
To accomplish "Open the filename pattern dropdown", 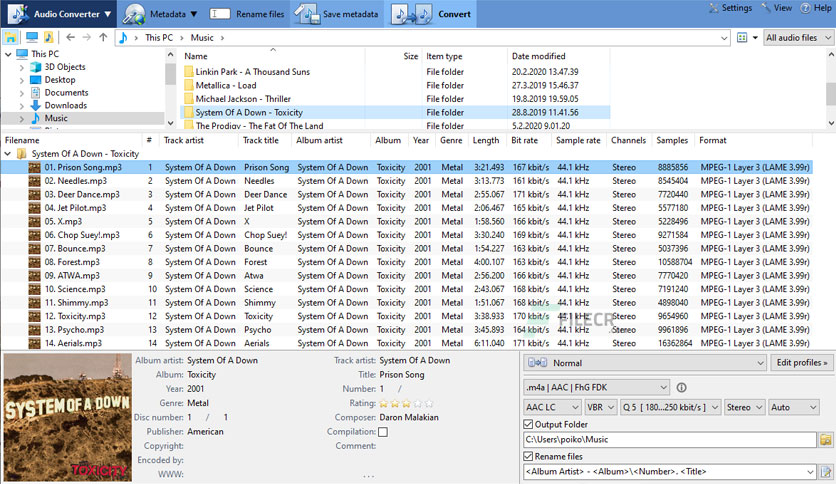I will tap(810, 472).
